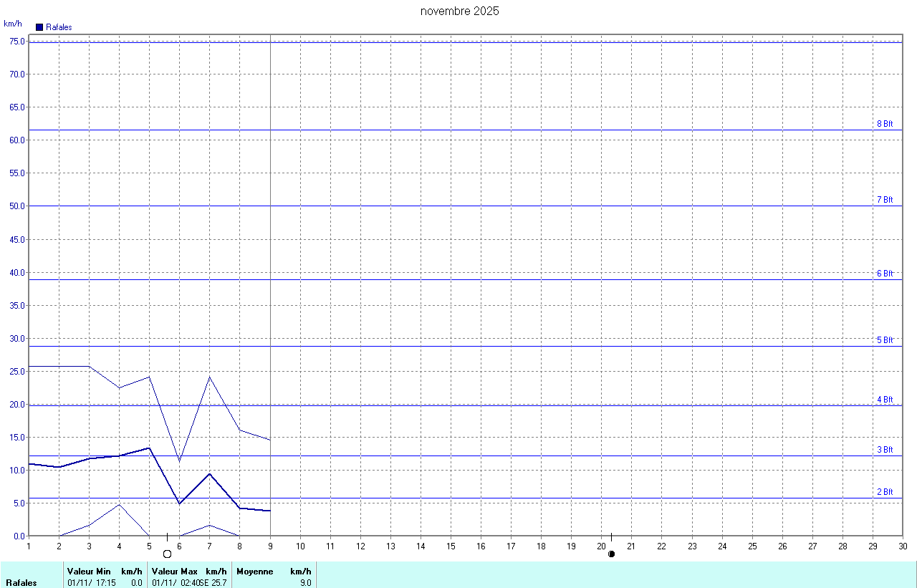Click the km/h unit label above y-axis
917x588 pixels.
[x=13, y=24]
